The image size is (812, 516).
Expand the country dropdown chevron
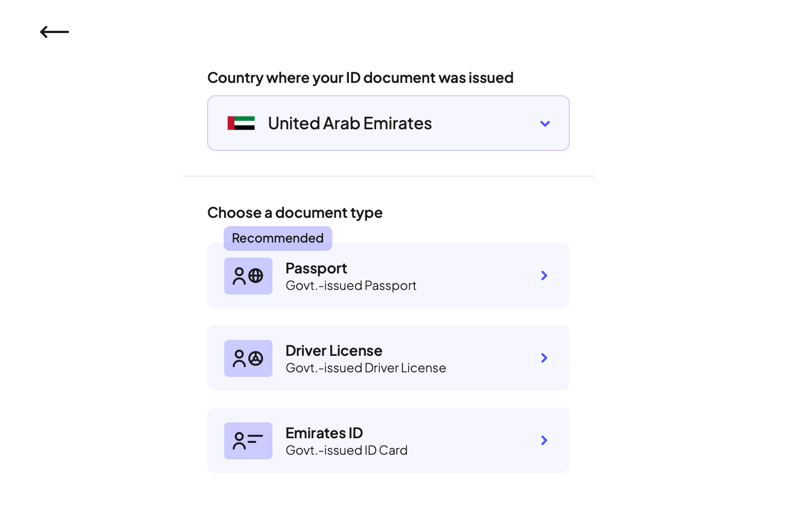(545, 124)
